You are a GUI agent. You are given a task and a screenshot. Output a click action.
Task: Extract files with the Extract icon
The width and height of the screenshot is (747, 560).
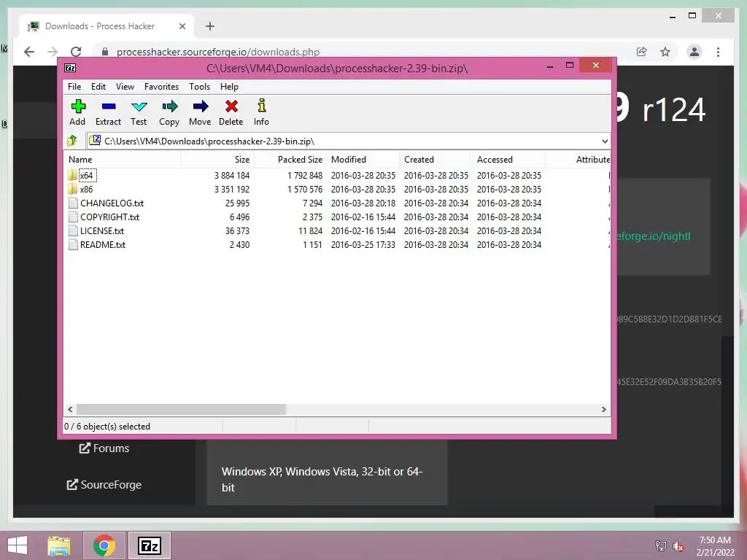[108, 106]
